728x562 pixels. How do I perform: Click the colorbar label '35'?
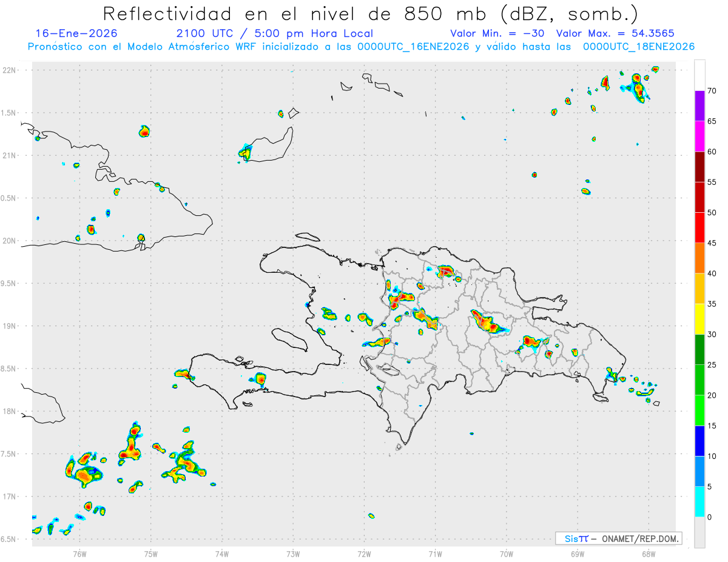712,304
